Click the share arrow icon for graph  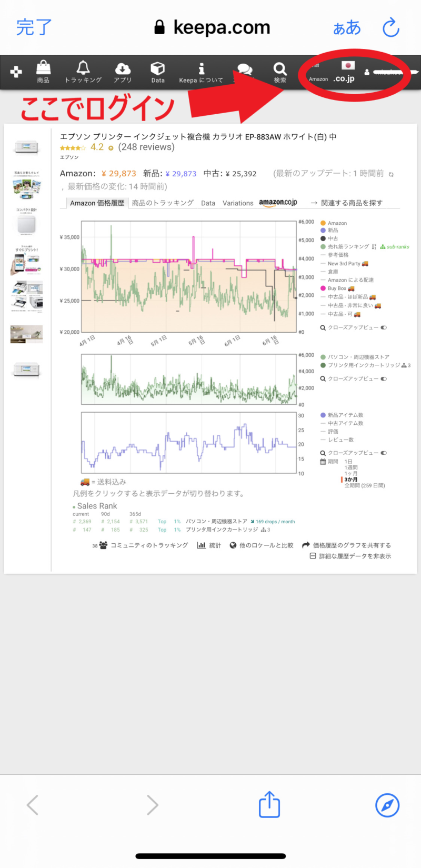[305, 545]
